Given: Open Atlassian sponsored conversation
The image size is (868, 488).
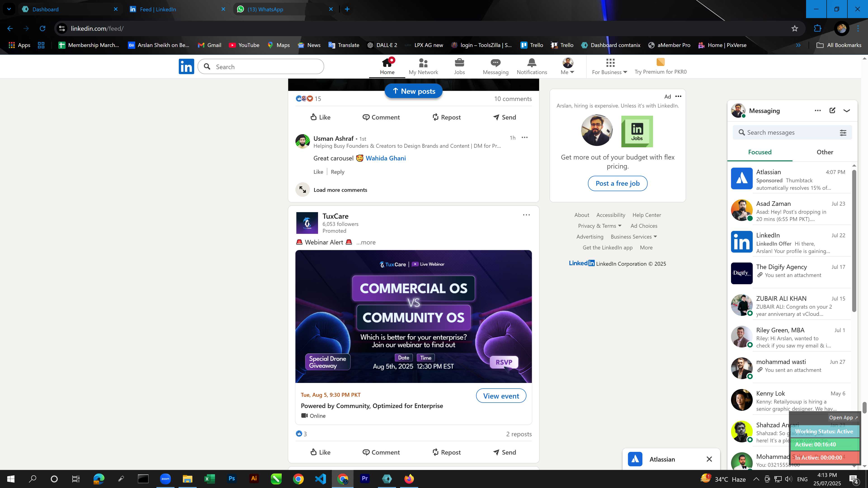Looking at the screenshot, I should pos(789,179).
